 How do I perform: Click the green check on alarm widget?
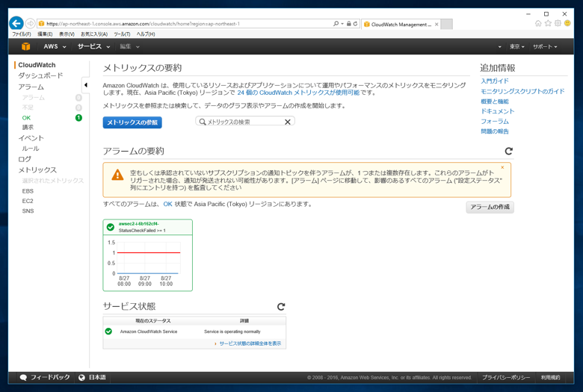click(111, 227)
